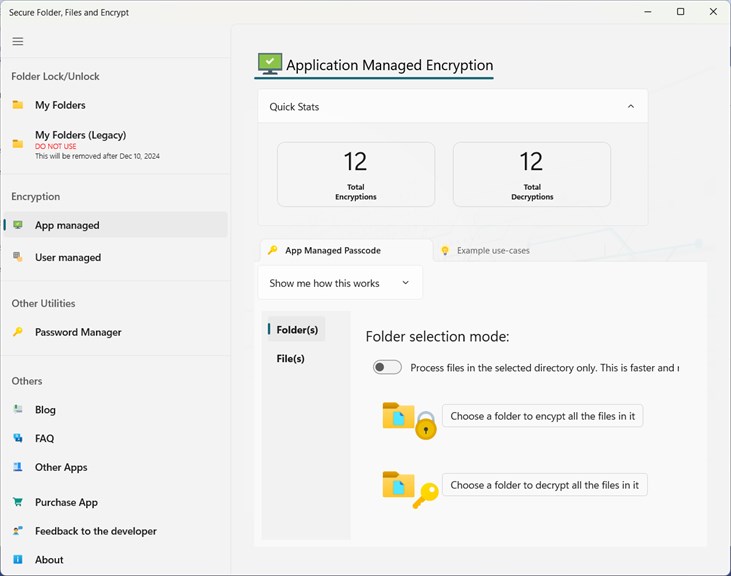Minimize the application window

(648, 12)
